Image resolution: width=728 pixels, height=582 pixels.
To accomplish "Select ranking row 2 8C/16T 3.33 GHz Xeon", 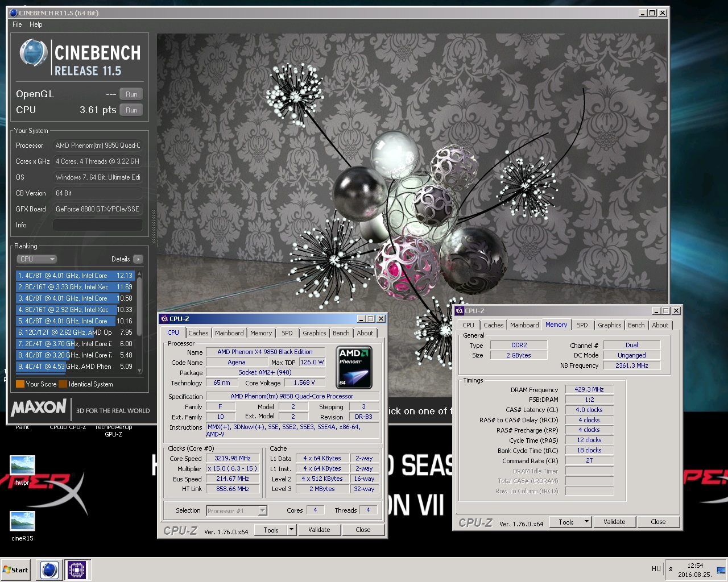I will coord(75,287).
